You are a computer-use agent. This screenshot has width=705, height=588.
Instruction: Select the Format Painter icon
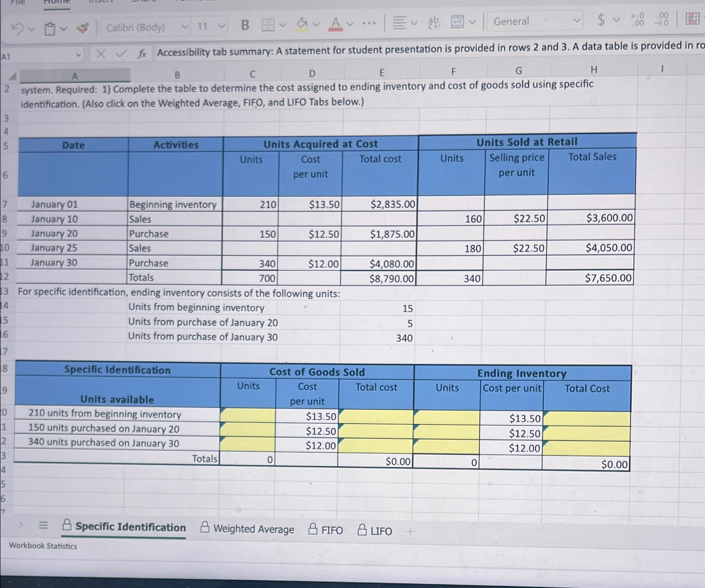point(83,28)
